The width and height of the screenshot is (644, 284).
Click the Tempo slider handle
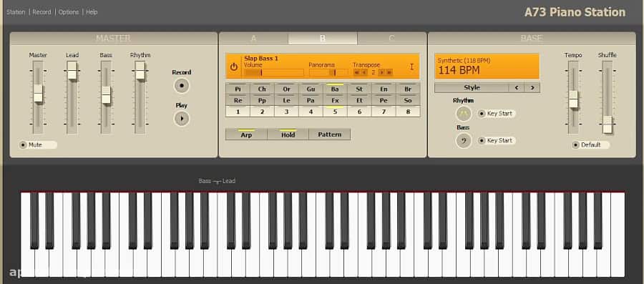573,99
